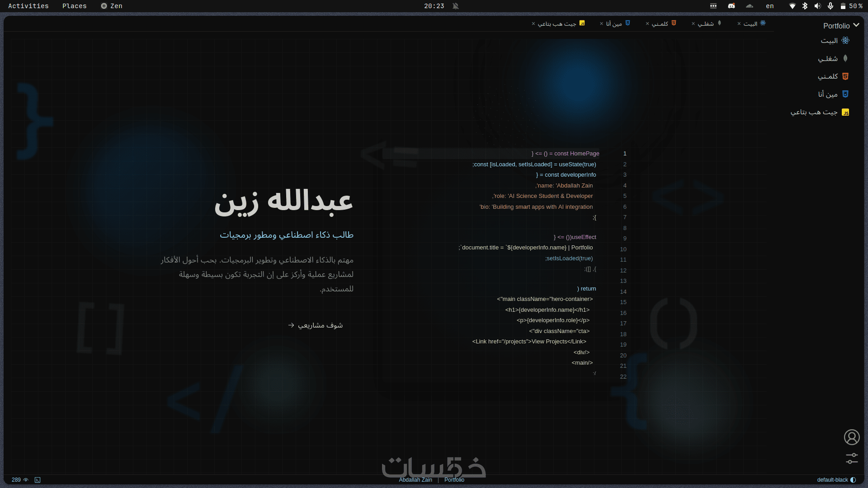Toggle the default-black theme switch

click(853, 480)
